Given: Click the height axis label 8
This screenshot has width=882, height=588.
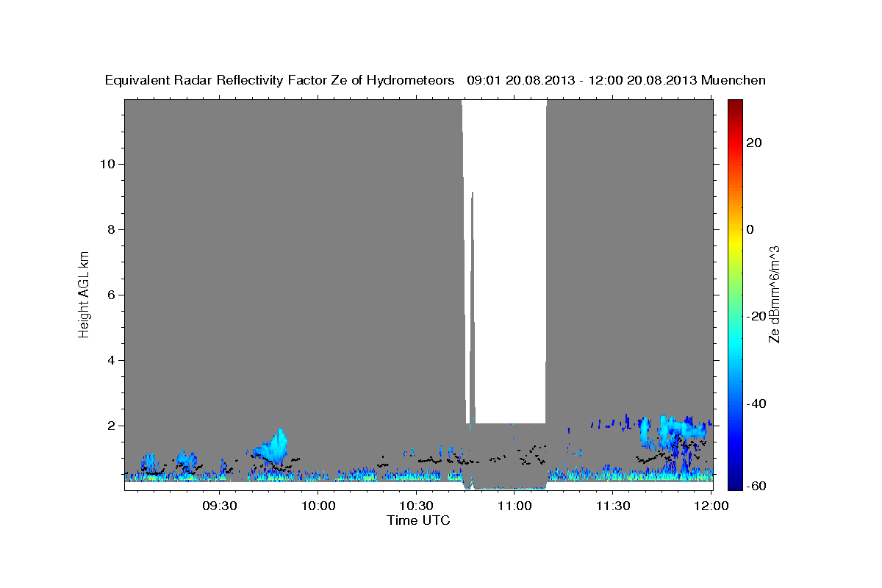Looking at the screenshot, I should [112, 229].
